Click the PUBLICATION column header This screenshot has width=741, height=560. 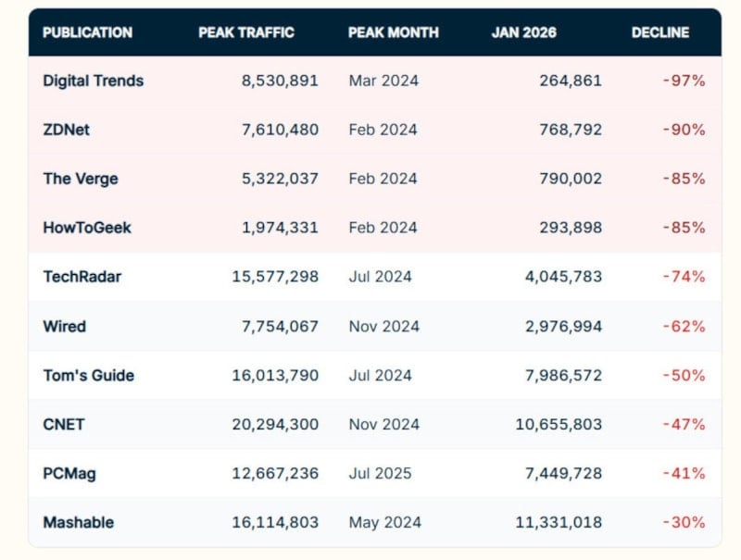[x=87, y=32]
